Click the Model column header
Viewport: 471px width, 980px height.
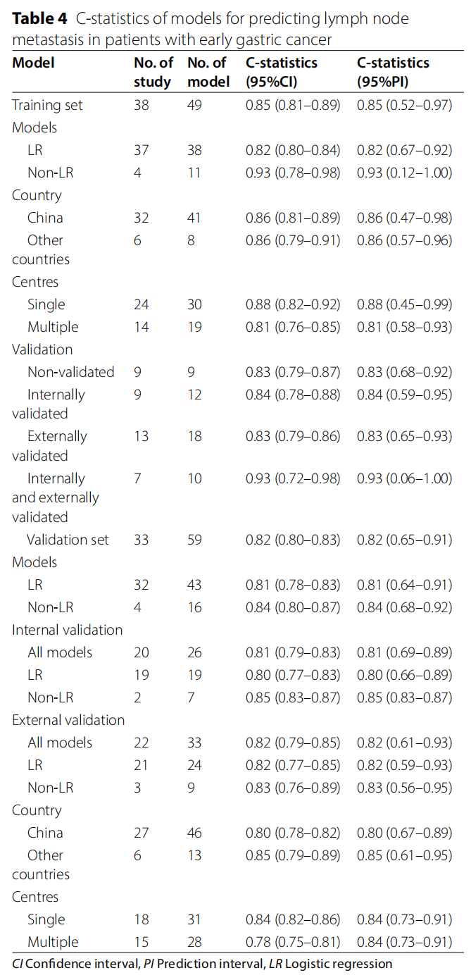33,63
